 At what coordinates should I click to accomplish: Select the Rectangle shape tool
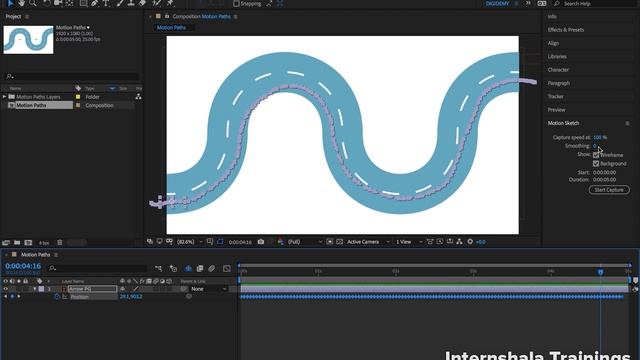(x=83, y=3)
